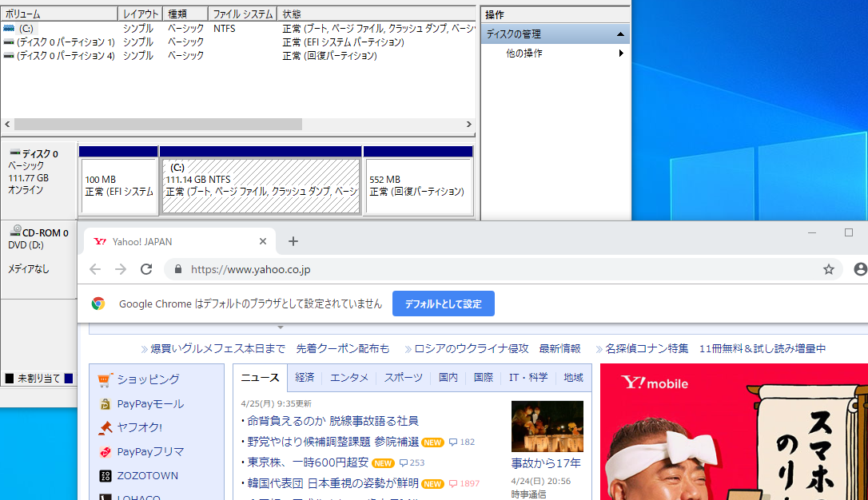
Task: Close the Yahoo! JAPAN tab
Action: [263, 241]
